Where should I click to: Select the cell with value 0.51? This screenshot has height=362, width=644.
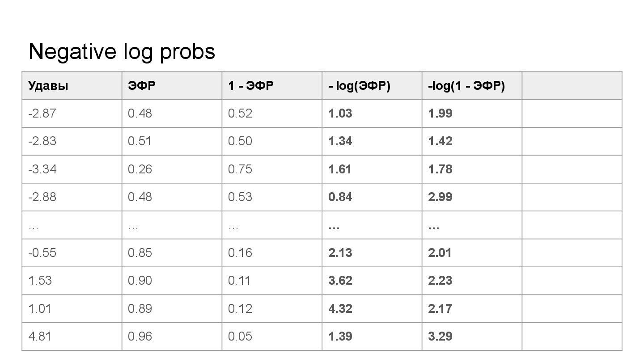pyautogui.click(x=140, y=141)
